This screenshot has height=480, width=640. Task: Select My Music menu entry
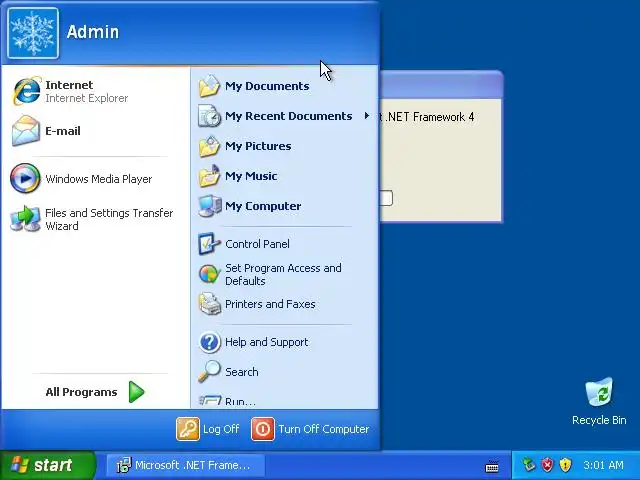click(x=284, y=176)
